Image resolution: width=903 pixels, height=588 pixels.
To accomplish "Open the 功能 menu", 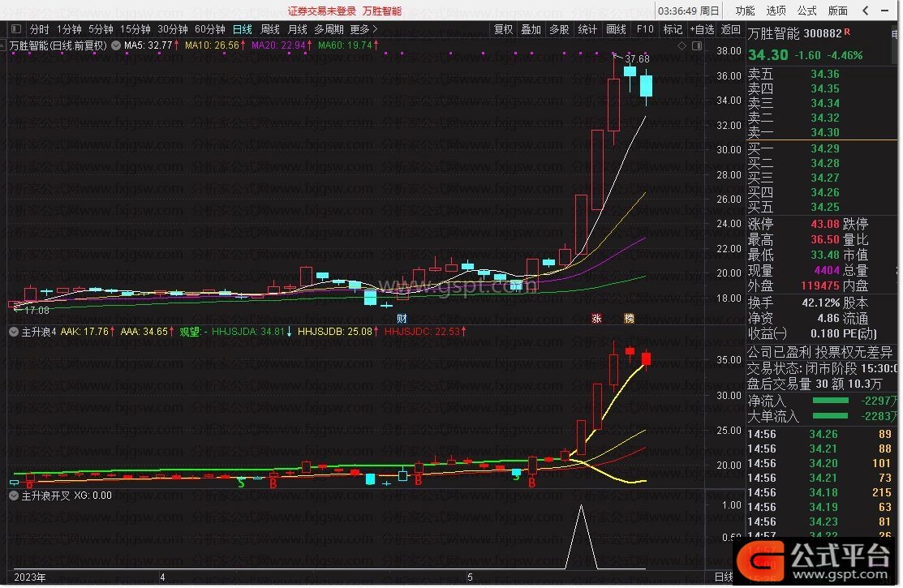I will pyautogui.click(x=745, y=11).
